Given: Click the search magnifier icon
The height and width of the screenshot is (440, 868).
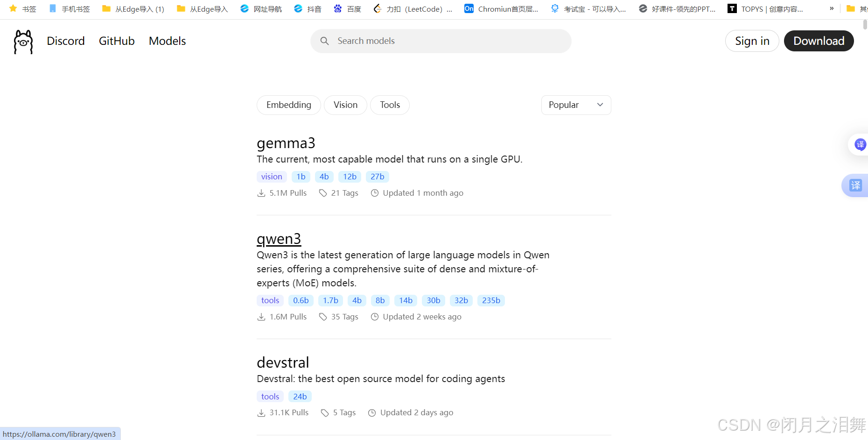Looking at the screenshot, I should point(324,41).
